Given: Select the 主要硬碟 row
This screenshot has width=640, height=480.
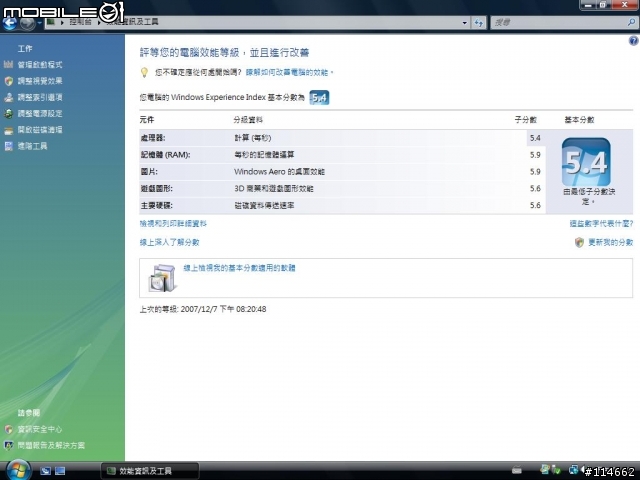Looking at the screenshot, I should tap(342, 205).
